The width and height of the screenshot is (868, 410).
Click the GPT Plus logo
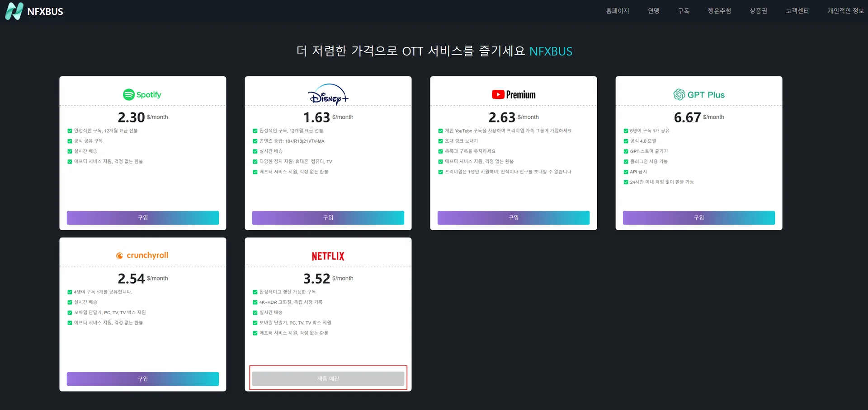699,94
